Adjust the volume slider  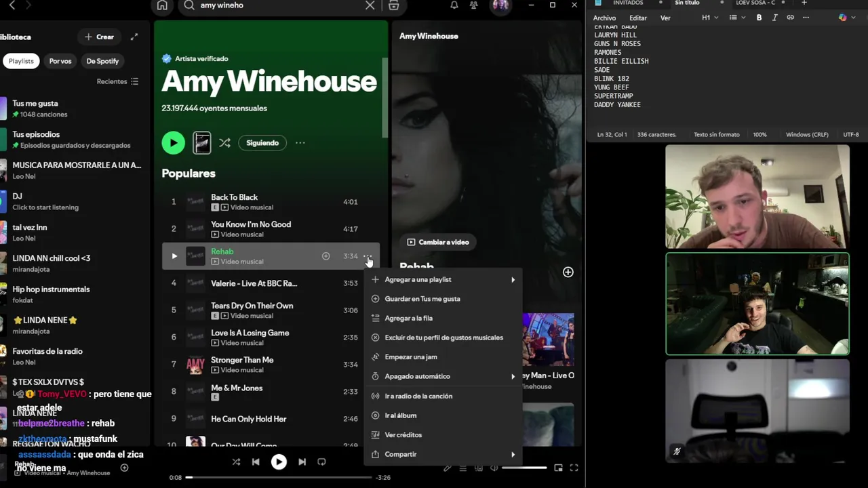point(524,468)
